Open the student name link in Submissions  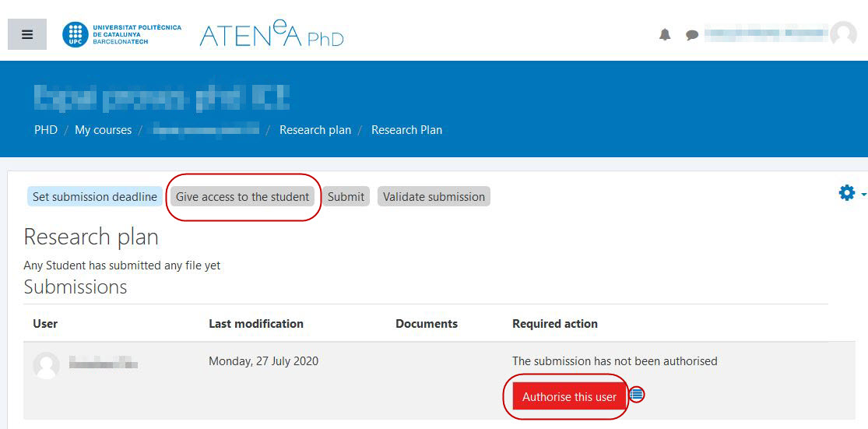click(x=103, y=362)
